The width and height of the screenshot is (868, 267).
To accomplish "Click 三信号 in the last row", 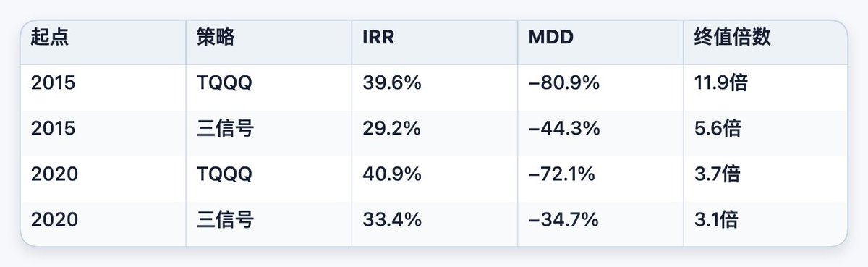I will pos(225,220).
